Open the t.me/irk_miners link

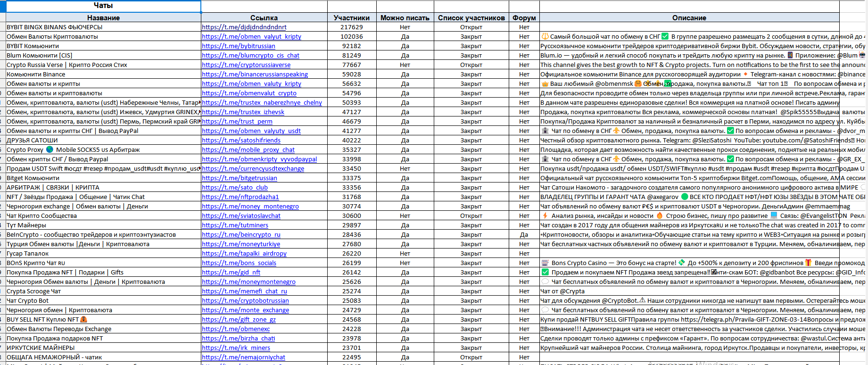[236, 348]
